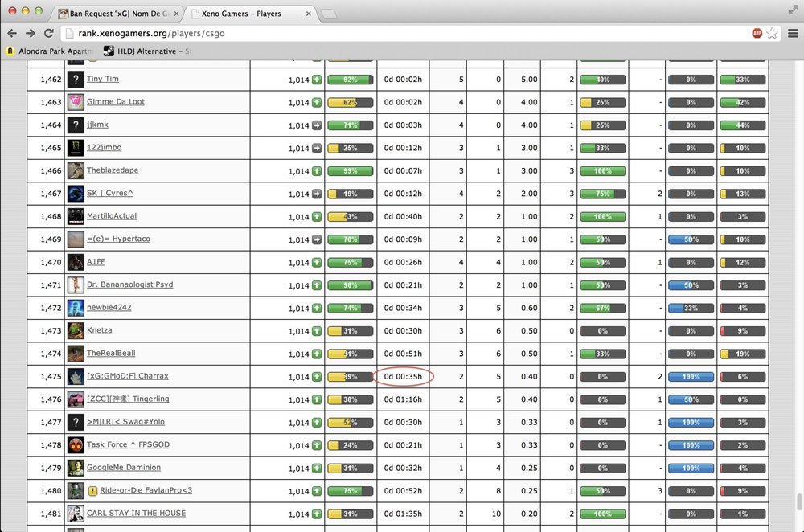Viewport: 804px width, 532px height.
Task: Click green arrow in CARL STAY IN THE HOUSE row
Action: point(317,514)
